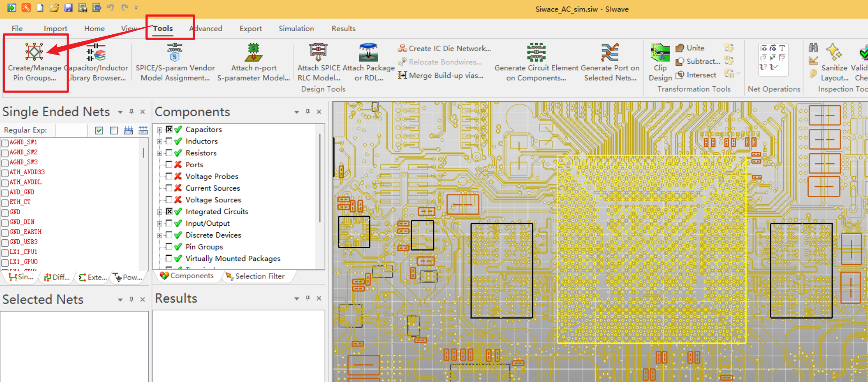868x382 pixels.
Task: Switch to the Simulation ribbon tab
Action: pyautogui.click(x=296, y=29)
